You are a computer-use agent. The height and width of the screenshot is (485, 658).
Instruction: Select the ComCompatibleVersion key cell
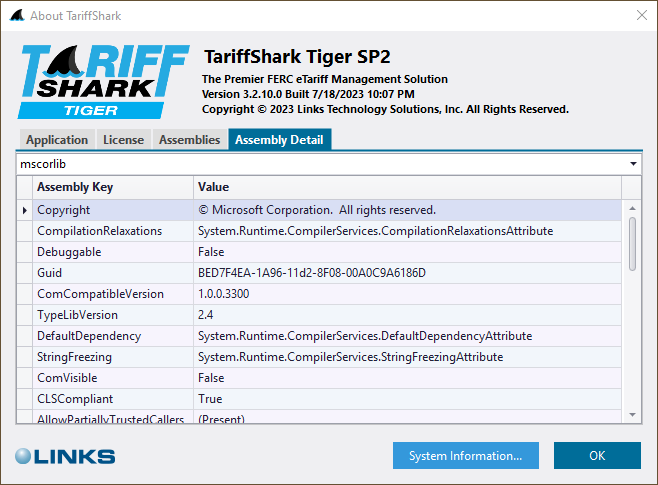(113, 294)
